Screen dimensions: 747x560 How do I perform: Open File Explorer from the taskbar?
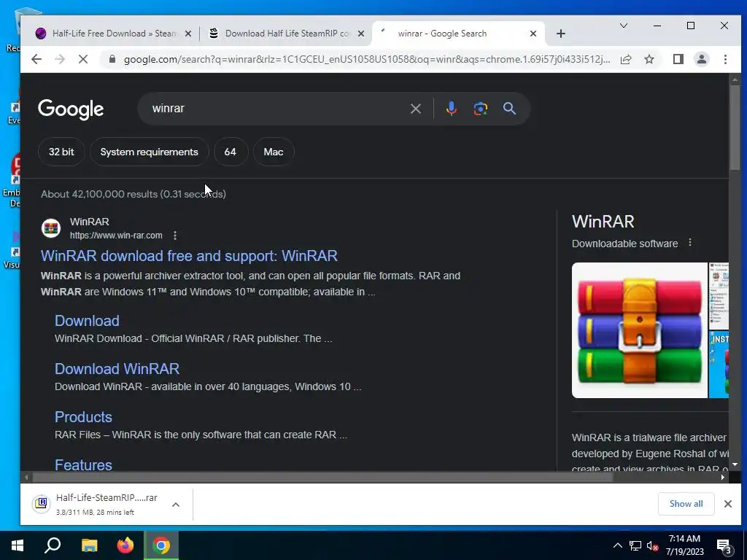point(89,545)
